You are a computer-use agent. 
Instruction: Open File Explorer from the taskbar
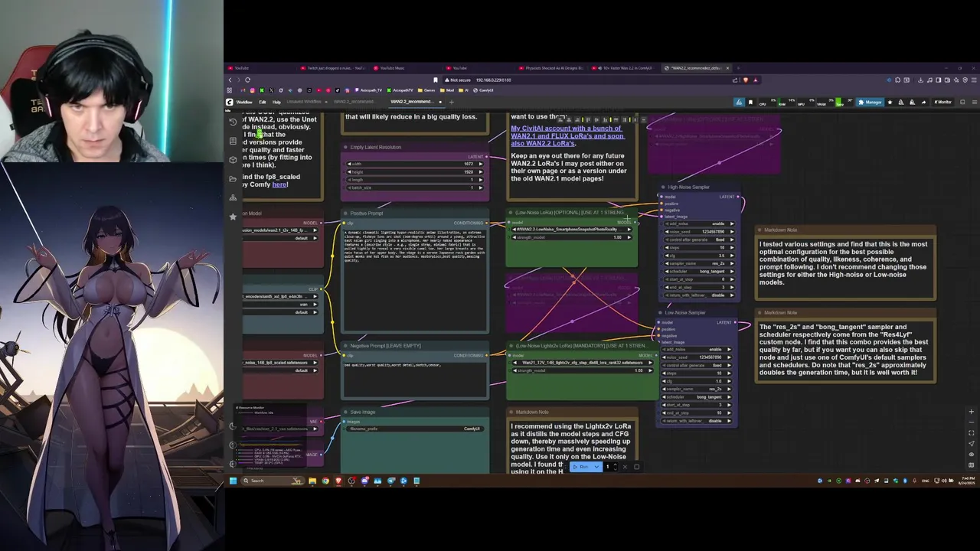pos(312,481)
